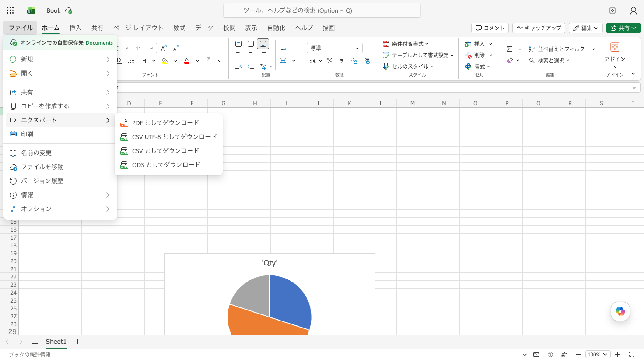Decrease cell indent
Image resolution: width=644 pixels, height=359 pixels.
point(238,66)
